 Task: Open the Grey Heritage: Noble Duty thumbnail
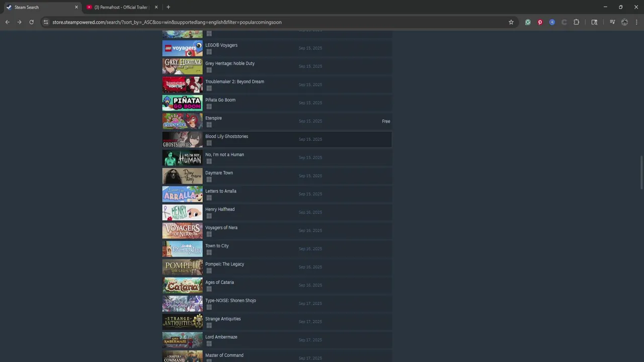point(182,66)
